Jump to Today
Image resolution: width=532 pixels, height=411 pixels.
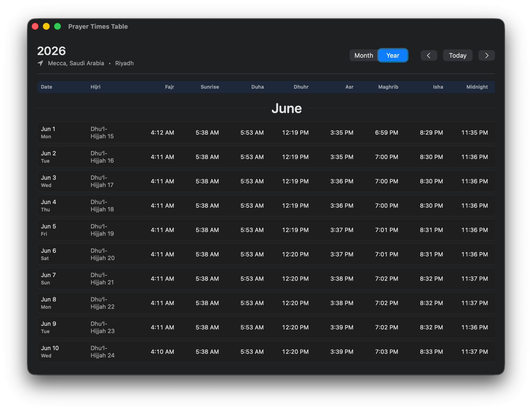457,56
